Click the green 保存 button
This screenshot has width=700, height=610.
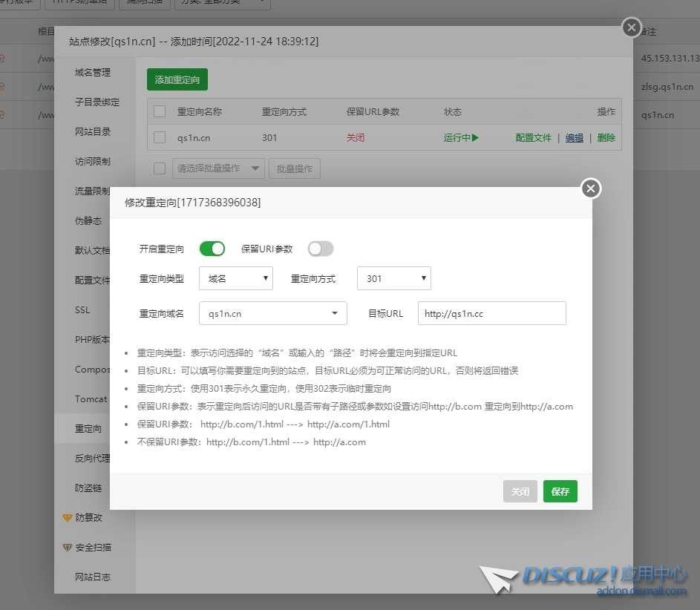pyautogui.click(x=560, y=491)
